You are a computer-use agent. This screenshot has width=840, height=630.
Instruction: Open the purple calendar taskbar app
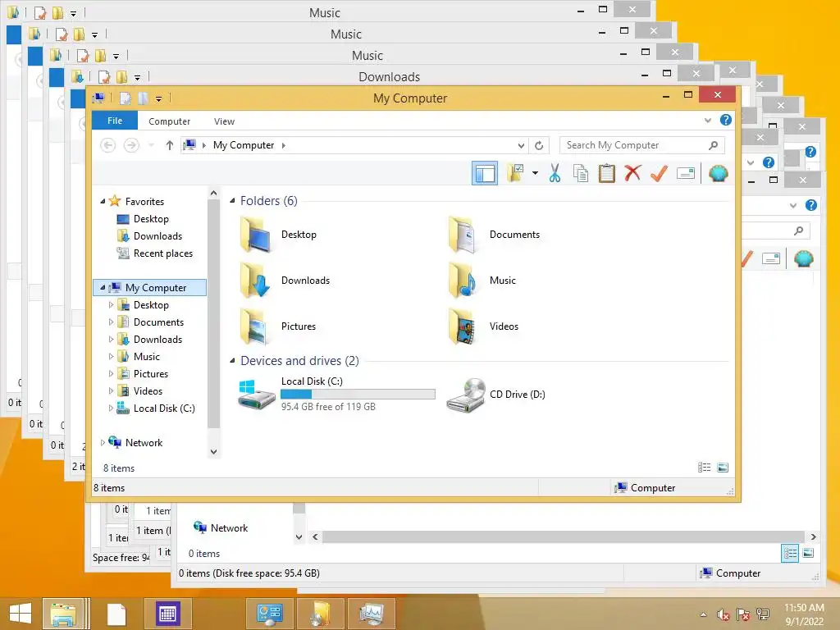tap(167, 614)
